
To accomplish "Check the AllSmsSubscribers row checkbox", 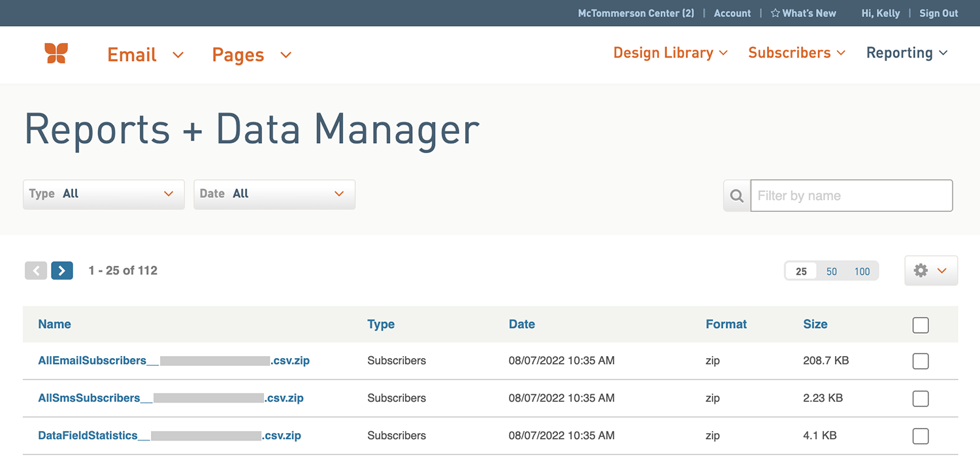I will (921, 399).
